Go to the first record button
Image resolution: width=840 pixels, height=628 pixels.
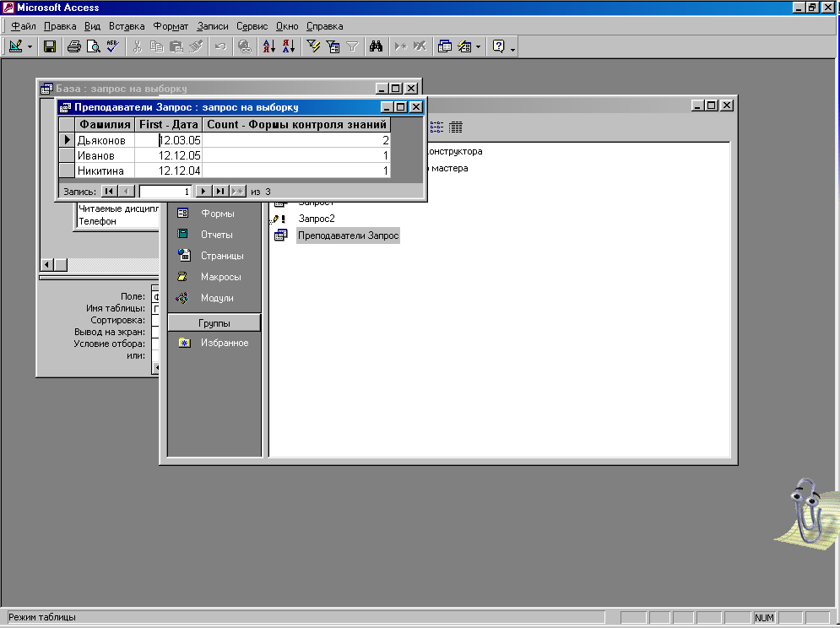coord(109,192)
